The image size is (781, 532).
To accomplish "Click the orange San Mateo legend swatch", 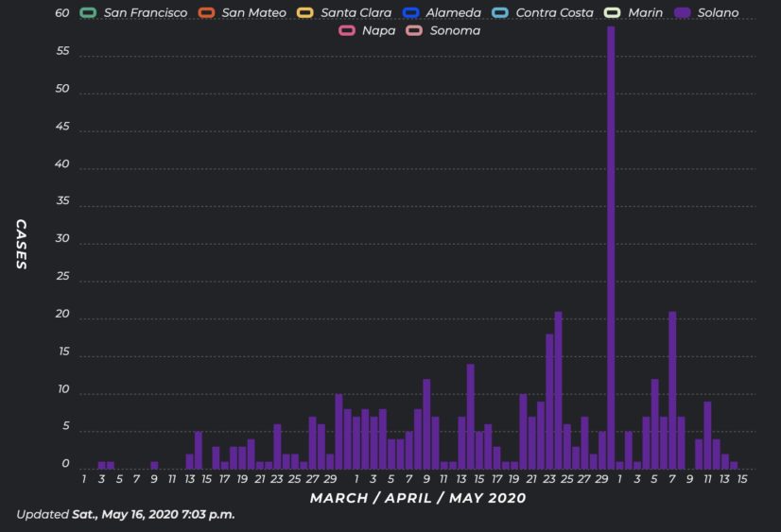I will (207, 12).
